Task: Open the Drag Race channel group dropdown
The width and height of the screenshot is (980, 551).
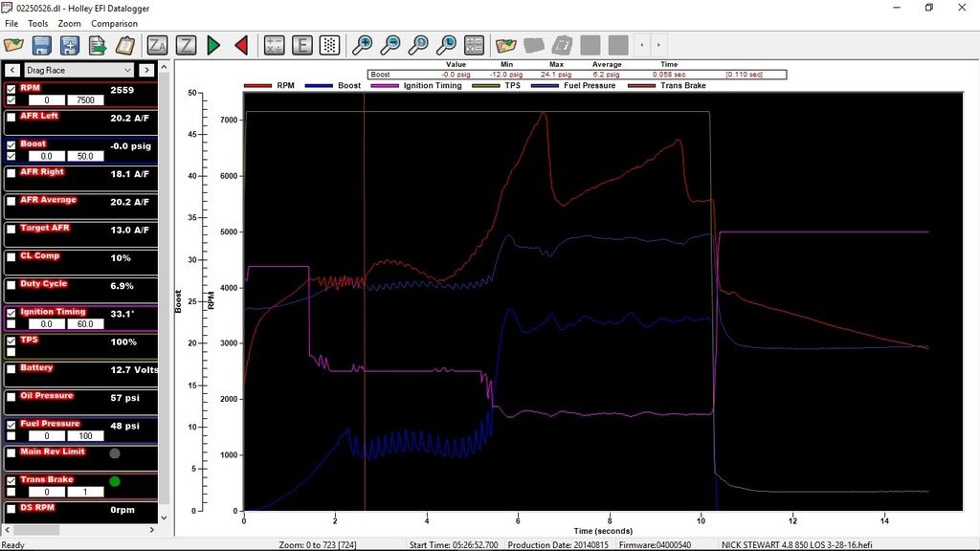Action: pos(78,70)
